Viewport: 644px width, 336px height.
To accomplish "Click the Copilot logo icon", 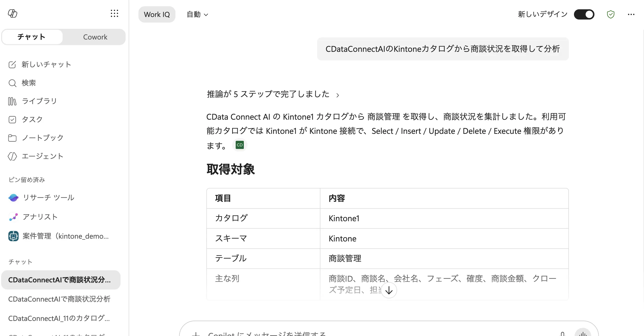I will pyautogui.click(x=13, y=13).
